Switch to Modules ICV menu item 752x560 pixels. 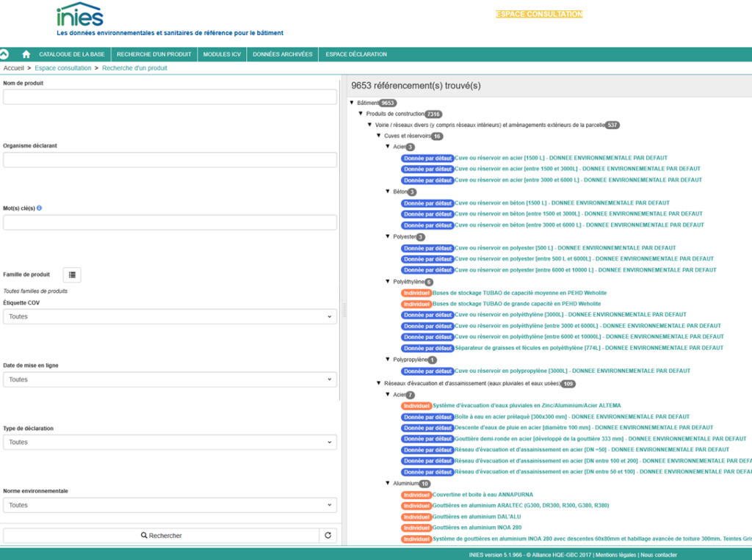[x=222, y=54]
